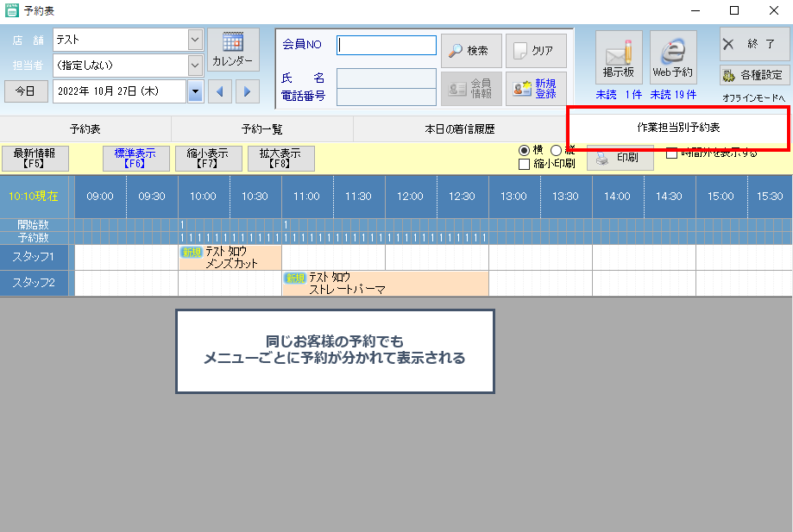Viewport: 793px width, 532px height.
Task: Click the クリア clear button
Action: [x=536, y=51]
